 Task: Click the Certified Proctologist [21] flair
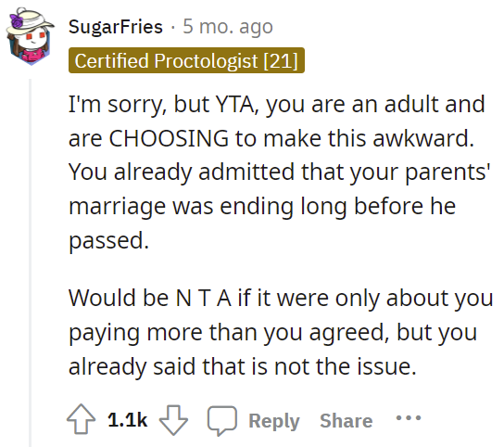tap(186, 60)
